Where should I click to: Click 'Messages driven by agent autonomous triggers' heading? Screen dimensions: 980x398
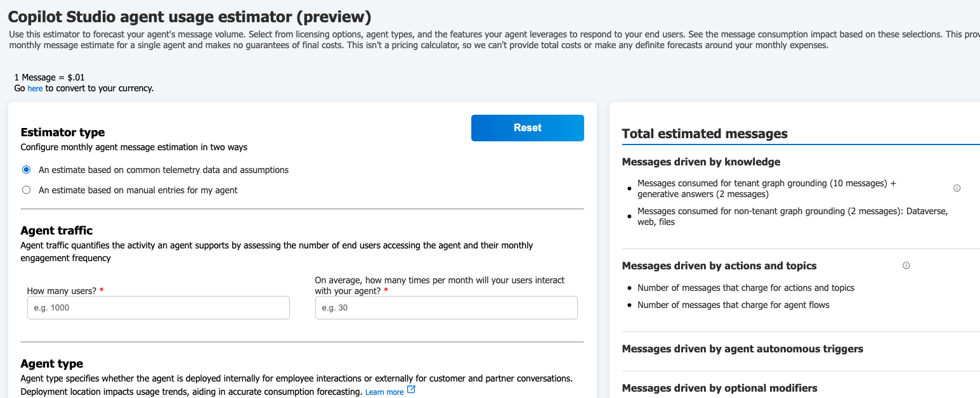point(743,349)
